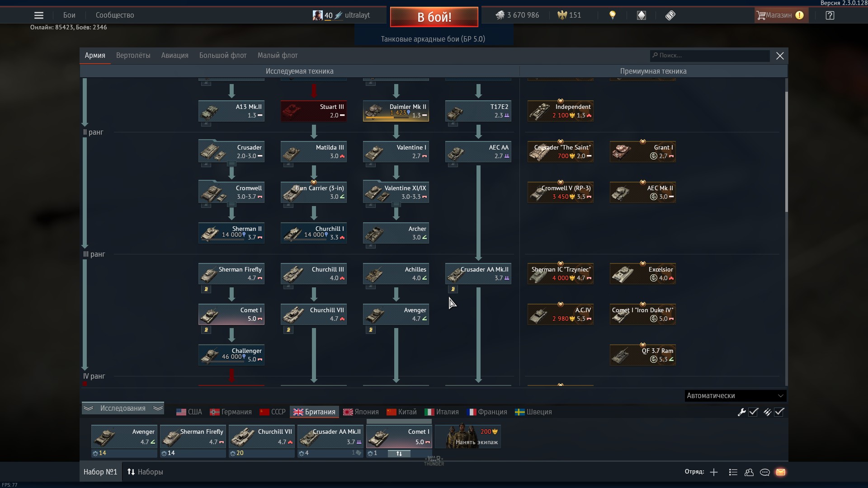868x488 pixels.
Task: Switch to the Большой флот tab
Action: click(223, 56)
